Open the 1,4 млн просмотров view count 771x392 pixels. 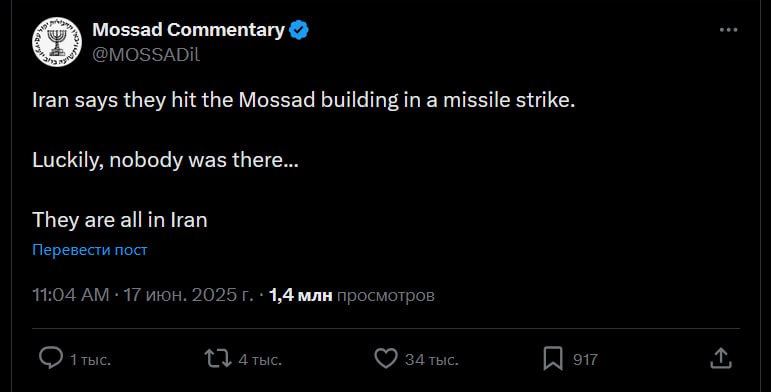point(352,295)
